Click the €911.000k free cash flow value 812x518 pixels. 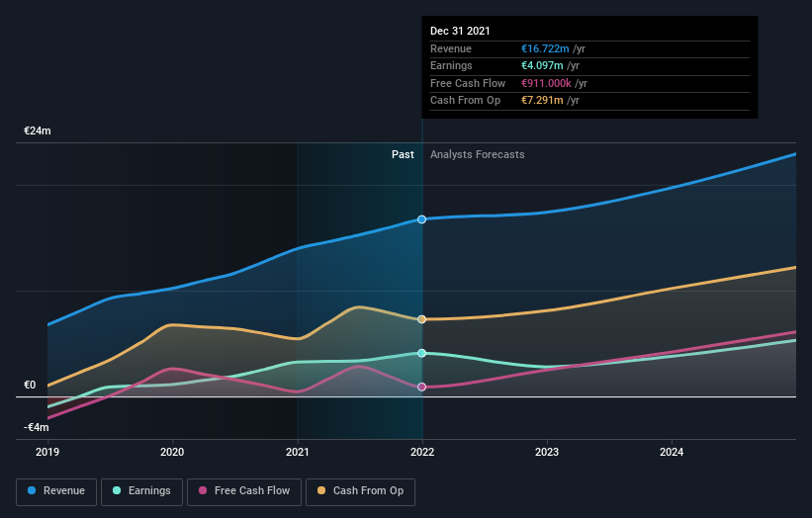pos(546,83)
